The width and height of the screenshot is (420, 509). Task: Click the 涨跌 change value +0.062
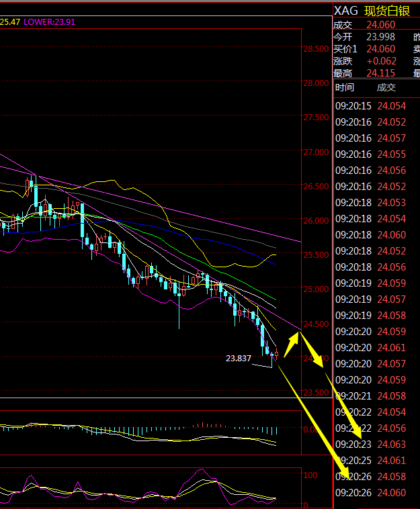tap(382, 61)
